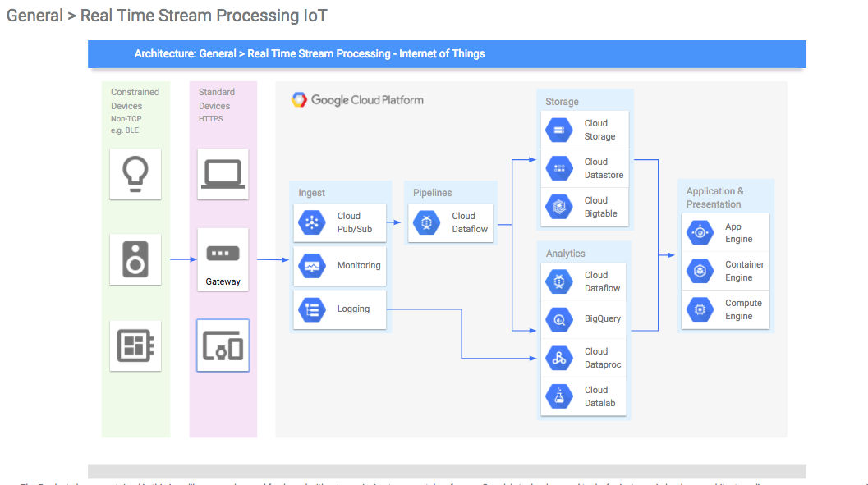Click the Cloud Datalab flask icon
The width and height of the screenshot is (868, 485).
point(559,396)
